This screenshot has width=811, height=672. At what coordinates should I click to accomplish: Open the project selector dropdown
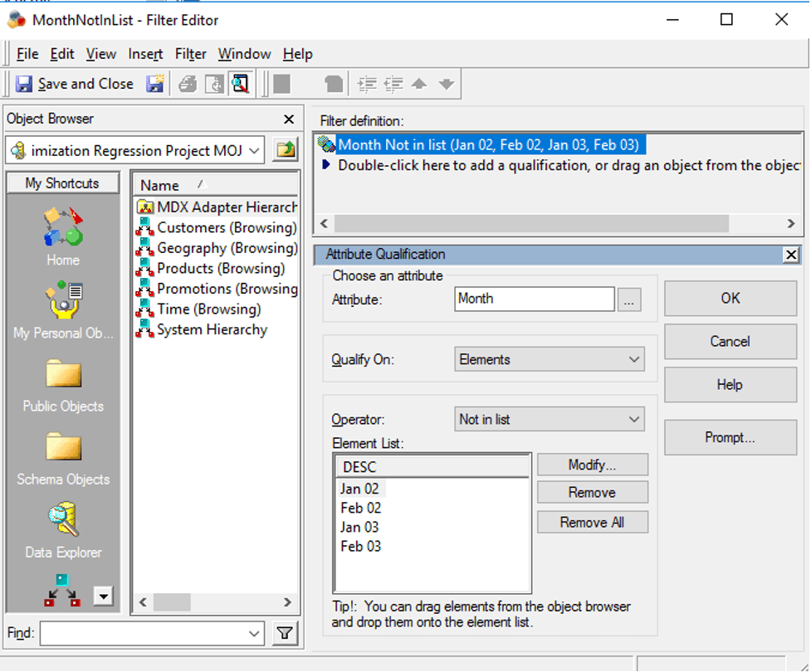[x=254, y=150]
